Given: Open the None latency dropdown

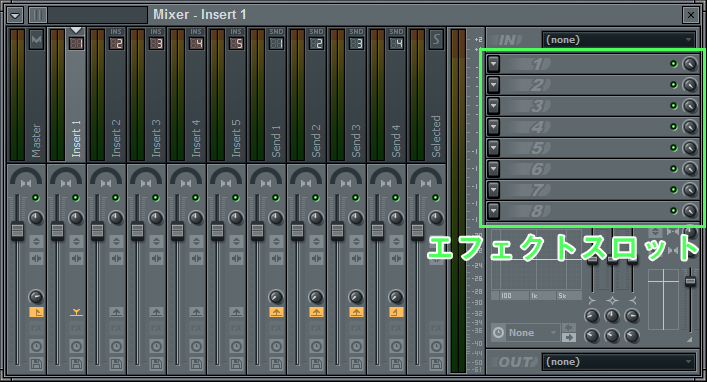Looking at the screenshot, I should [533, 333].
